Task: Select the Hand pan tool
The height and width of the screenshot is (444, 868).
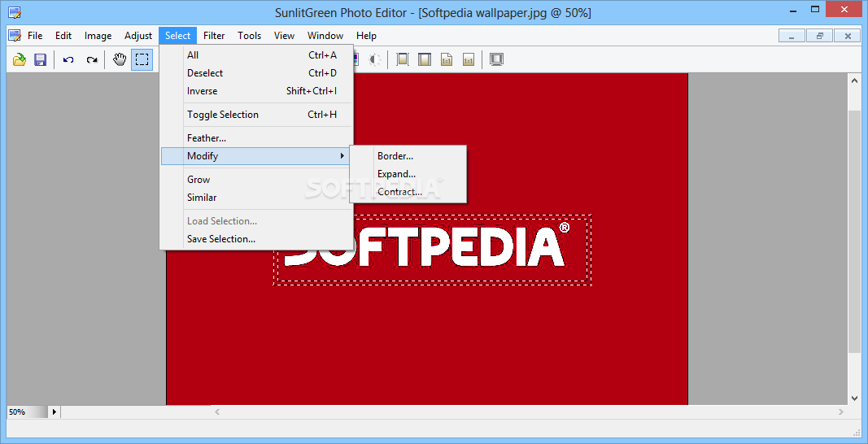Action: point(120,60)
